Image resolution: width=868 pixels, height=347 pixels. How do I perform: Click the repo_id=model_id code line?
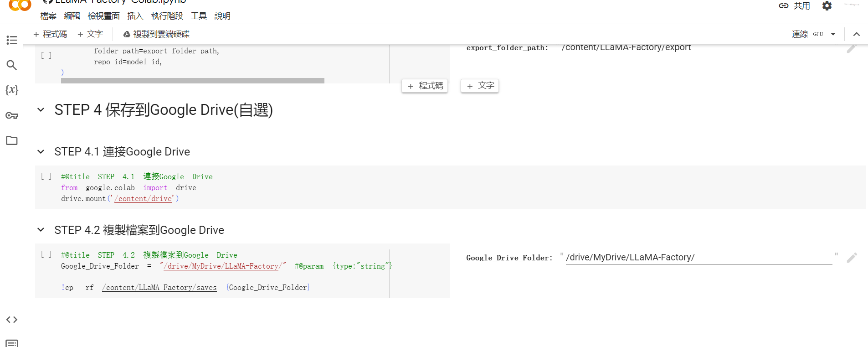(128, 62)
